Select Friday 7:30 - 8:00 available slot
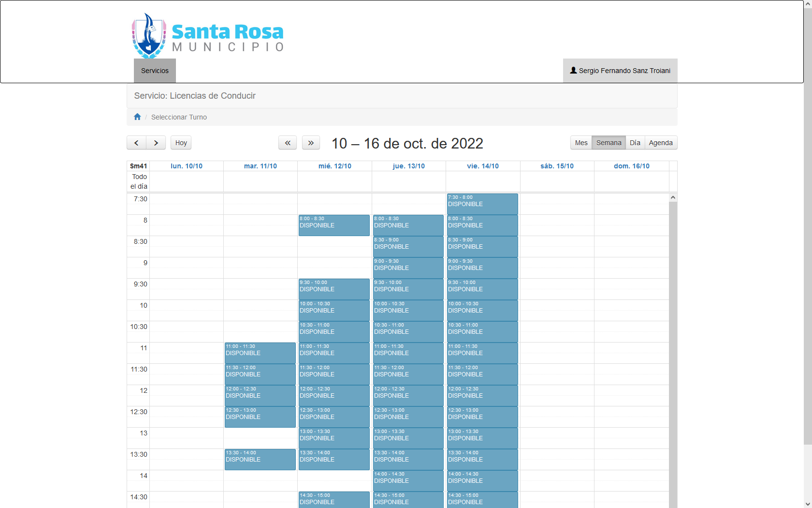 [482, 204]
